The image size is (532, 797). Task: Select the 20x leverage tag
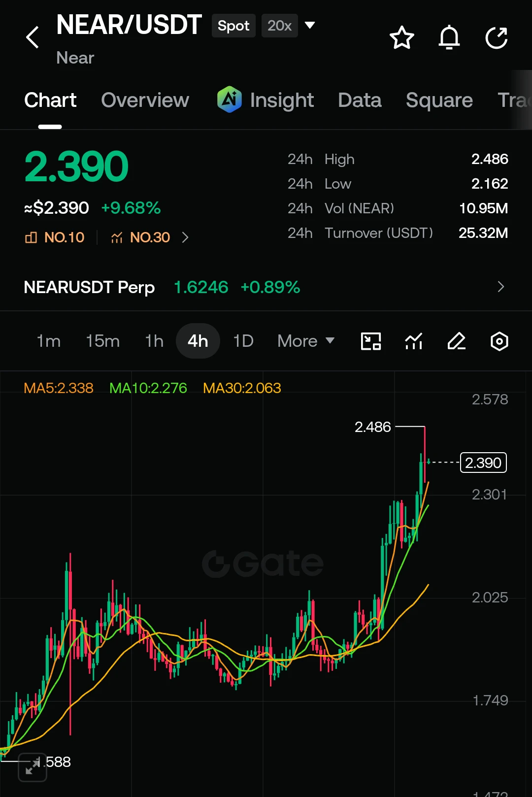click(280, 26)
